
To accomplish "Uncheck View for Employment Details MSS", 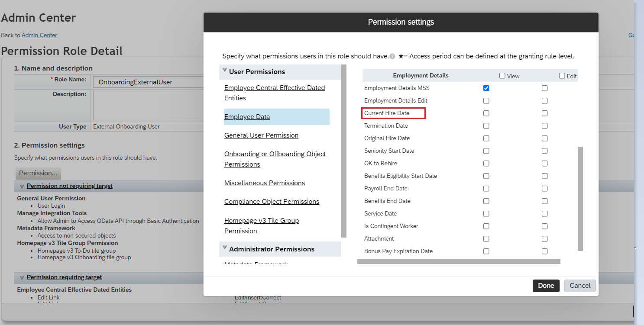I will click(x=486, y=88).
